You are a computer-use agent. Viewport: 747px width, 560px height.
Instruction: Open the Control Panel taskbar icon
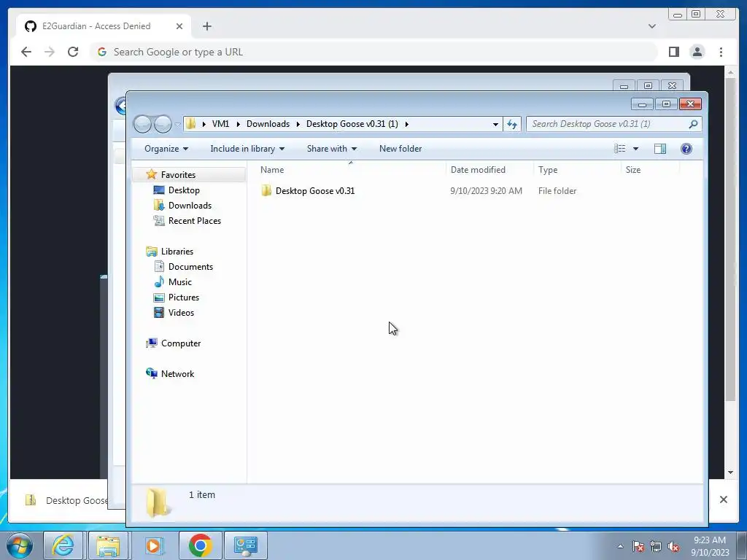(245, 545)
